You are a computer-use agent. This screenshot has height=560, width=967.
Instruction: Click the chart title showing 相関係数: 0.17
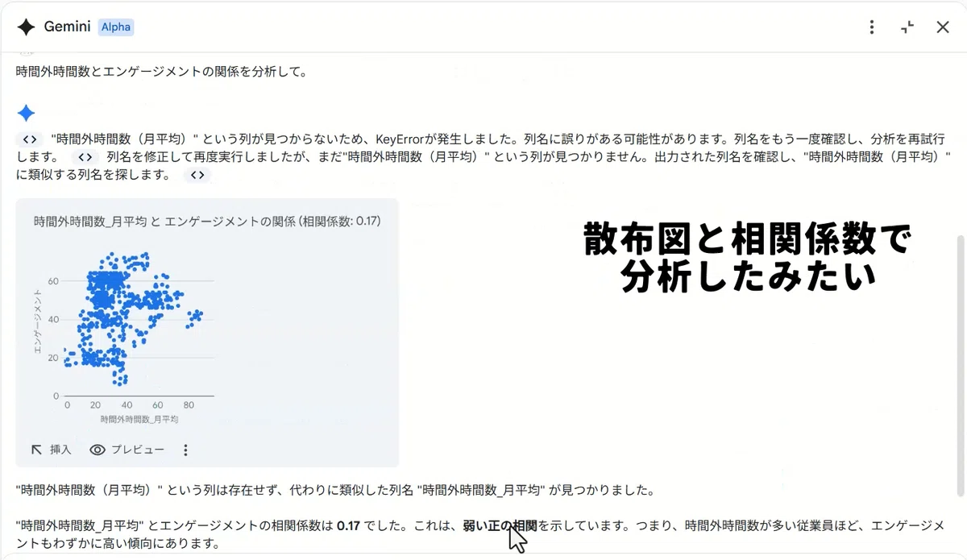click(207, 221)
